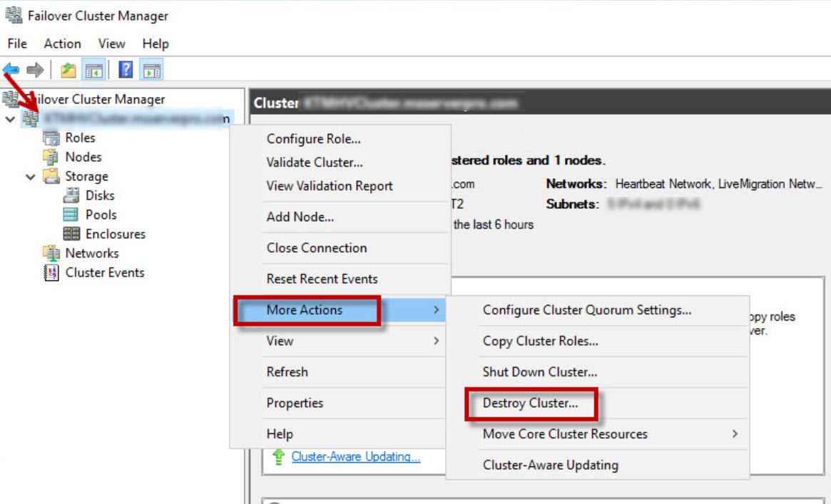Click the Nodes tree icon
The width and height of the screenshot is (831, 504).
point(51,158)
